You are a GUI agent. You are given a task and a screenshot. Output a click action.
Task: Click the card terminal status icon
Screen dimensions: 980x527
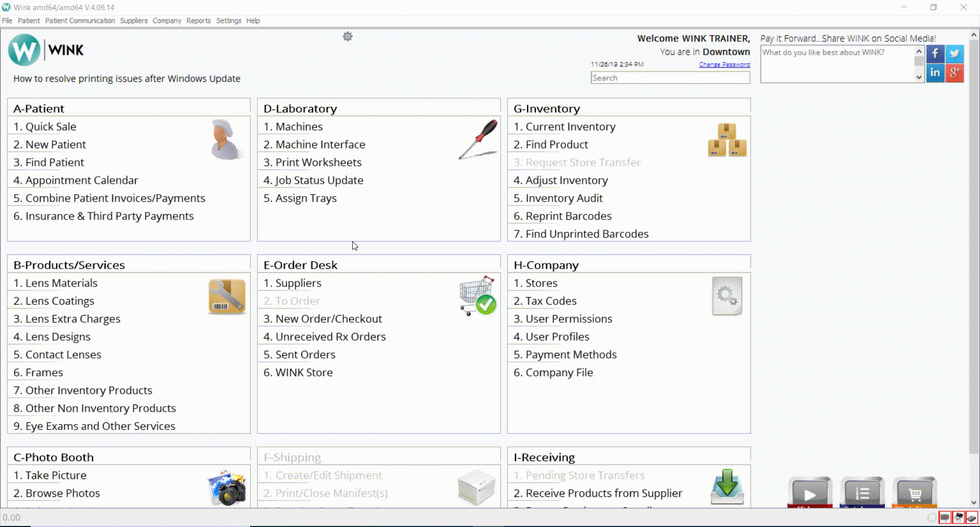tap(971, 517)
